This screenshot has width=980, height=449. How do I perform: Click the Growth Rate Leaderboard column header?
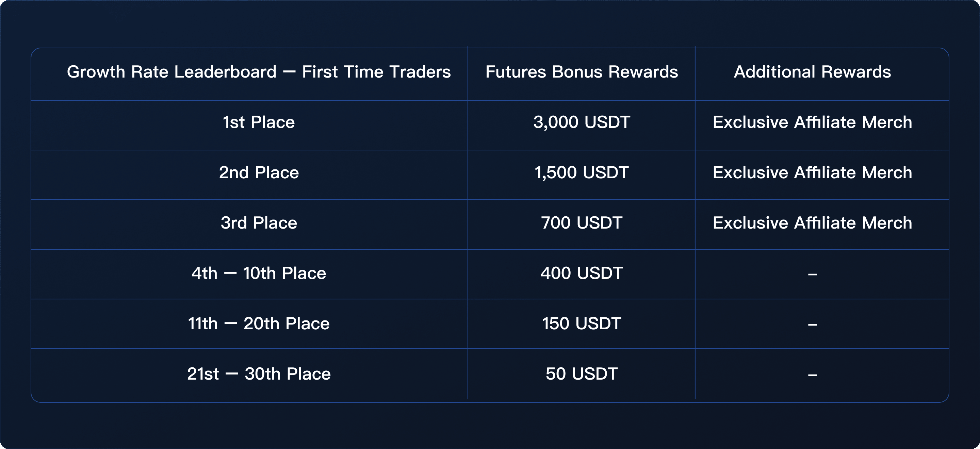259,72
